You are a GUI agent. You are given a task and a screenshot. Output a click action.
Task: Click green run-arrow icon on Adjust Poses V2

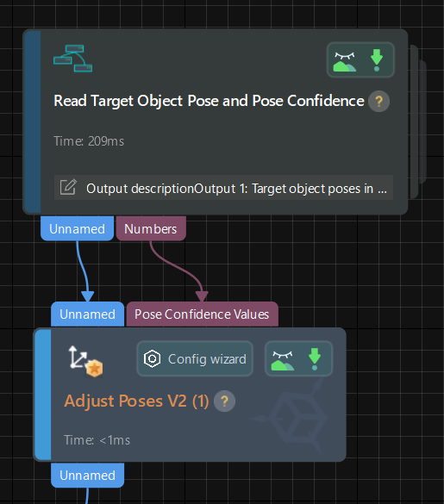(x=315, y=358)
